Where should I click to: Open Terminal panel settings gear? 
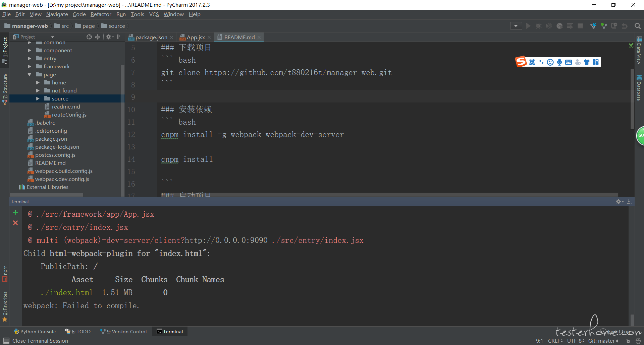click(619, 202)
